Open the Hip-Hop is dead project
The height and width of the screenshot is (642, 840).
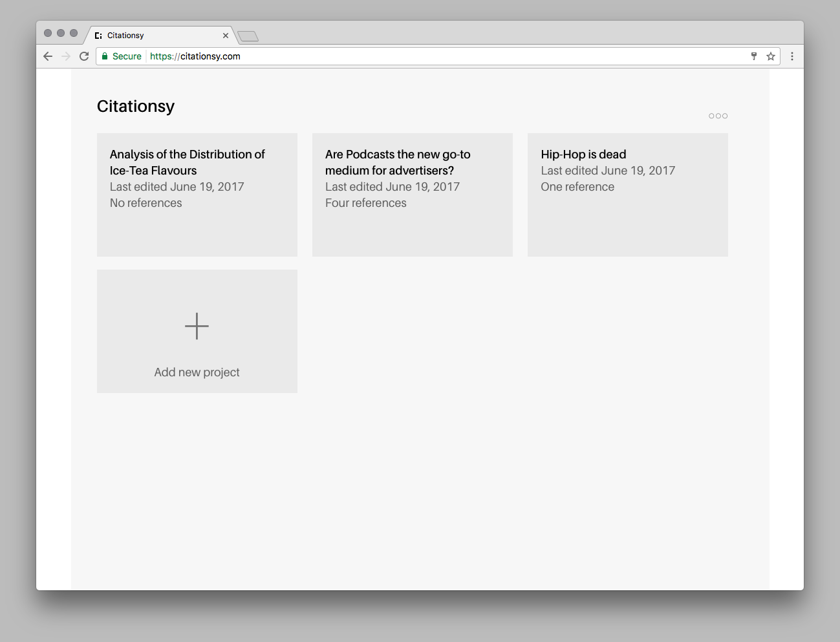628,195
